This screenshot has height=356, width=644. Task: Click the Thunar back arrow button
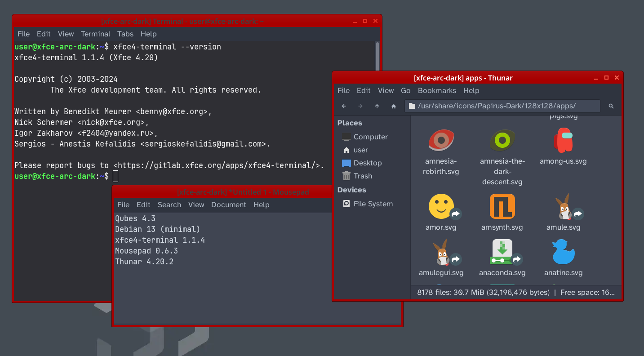click(344, 106)
